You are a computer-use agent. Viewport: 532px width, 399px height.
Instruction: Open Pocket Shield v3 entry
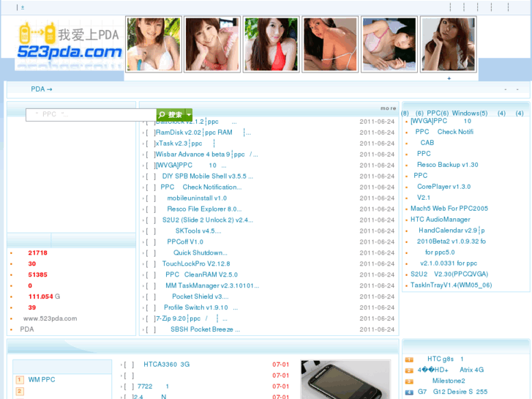[201, 297]
